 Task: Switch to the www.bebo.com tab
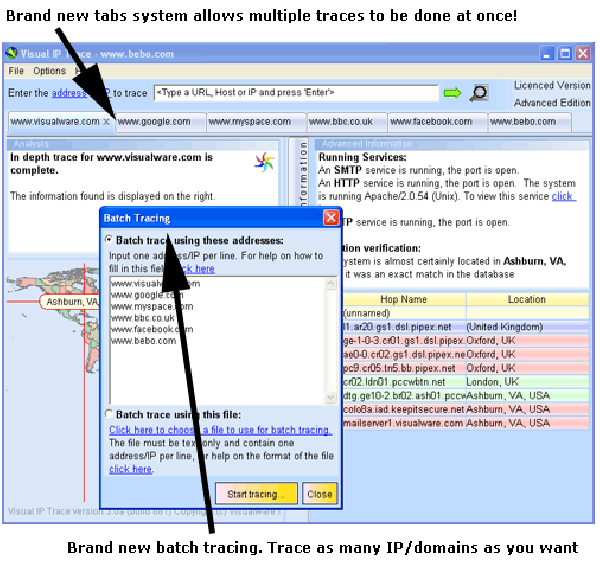[x=530, y=122]
